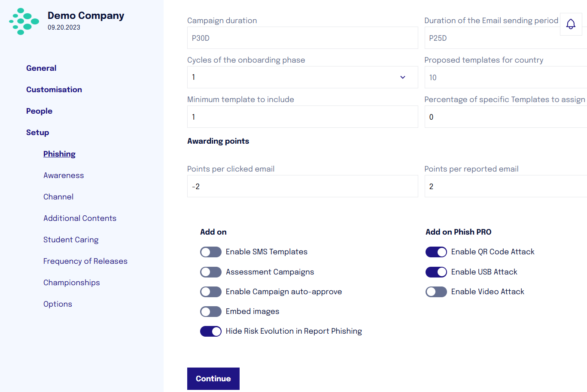Screen dimensions: 587x392
Task: Switch on Enable Video Attack
Action: point(436,292)
